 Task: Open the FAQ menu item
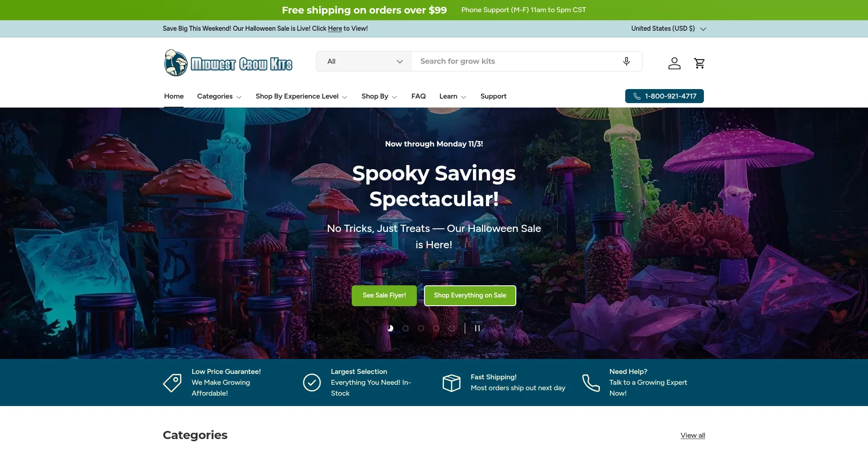click(419, 96)
